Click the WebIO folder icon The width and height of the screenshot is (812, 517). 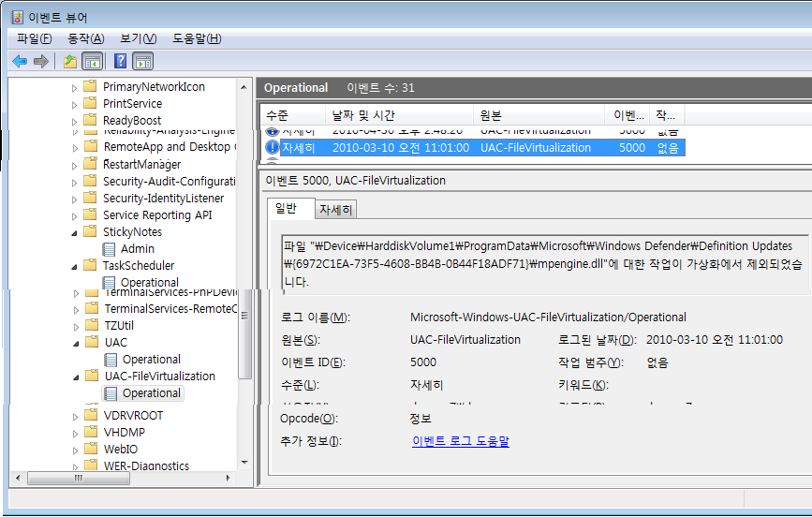pos(91,449)
